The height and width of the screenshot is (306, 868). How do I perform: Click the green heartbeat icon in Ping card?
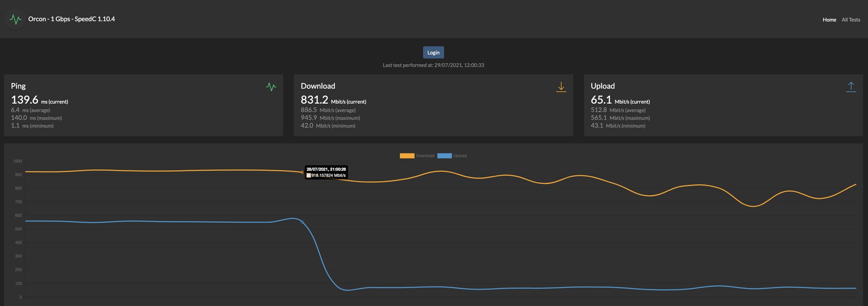pyautogui.click(x=271, y=87)
